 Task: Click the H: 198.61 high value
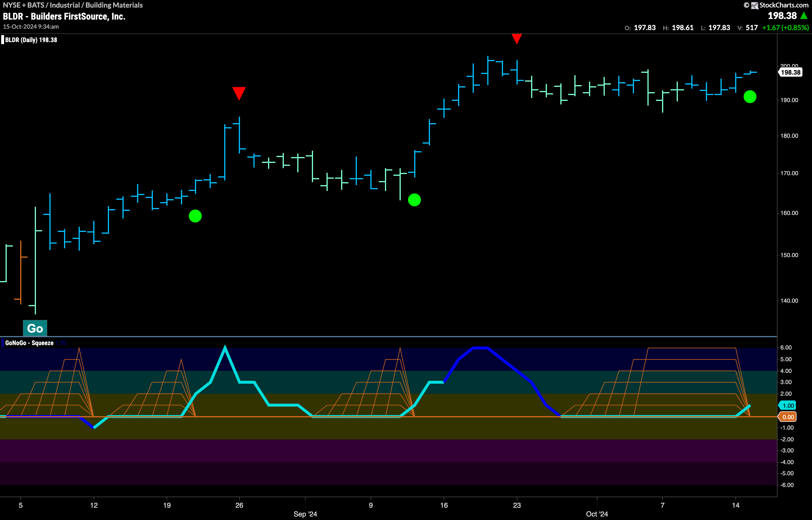(678, 28)
